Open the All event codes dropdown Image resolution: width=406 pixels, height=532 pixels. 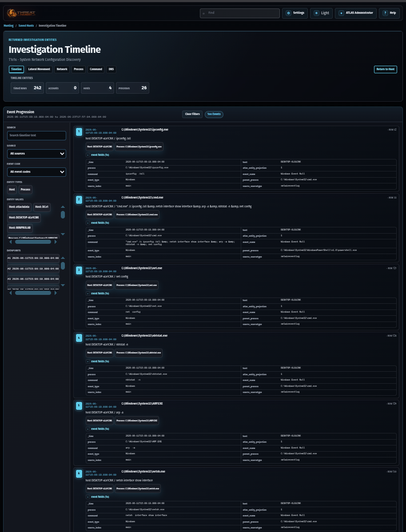pos(37,172)
